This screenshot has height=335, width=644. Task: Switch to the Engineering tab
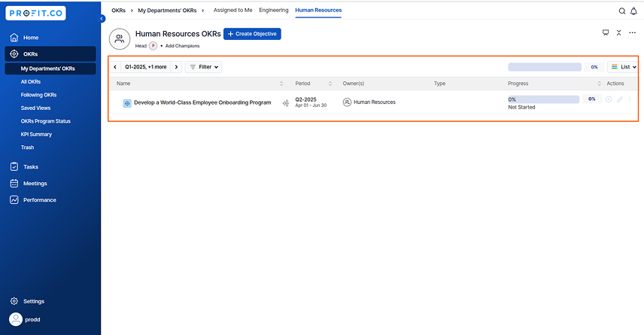[x=274, y=11]
